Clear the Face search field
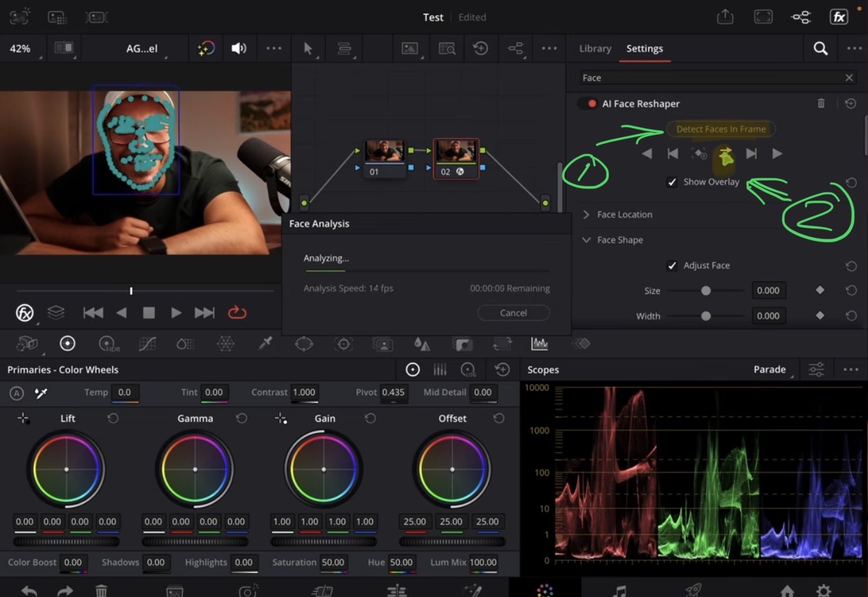The height and width of the screenshot is (597, 868). tap(849, 78)
